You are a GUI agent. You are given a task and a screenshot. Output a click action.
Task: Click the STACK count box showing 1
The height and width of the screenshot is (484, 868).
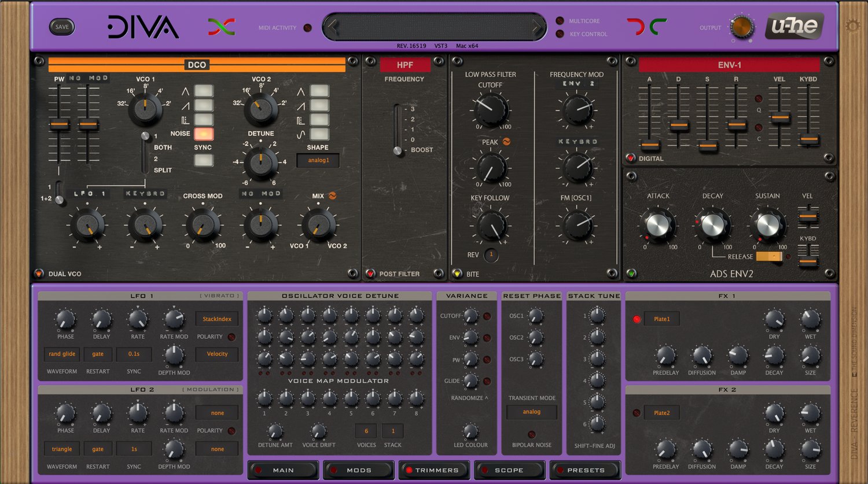coord(393,431)
